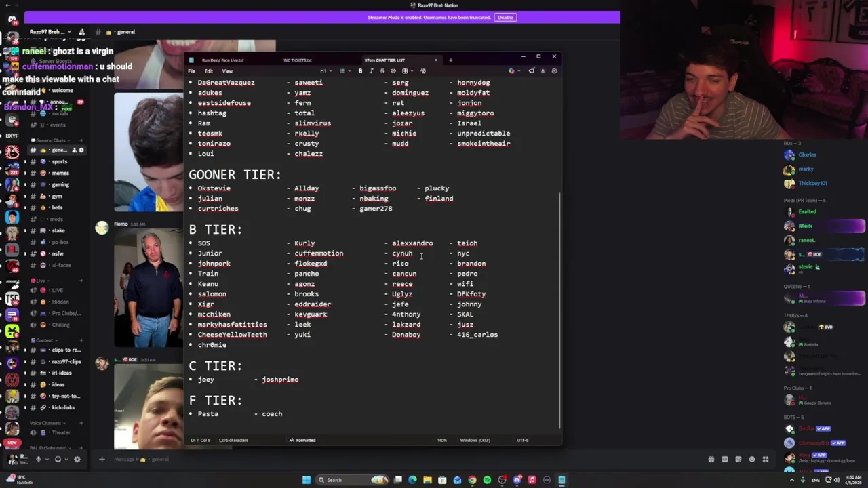The width and height of the screenshot is (868, 488).
Task: Open the H1 heading dropdown
Action: (325, 71)
